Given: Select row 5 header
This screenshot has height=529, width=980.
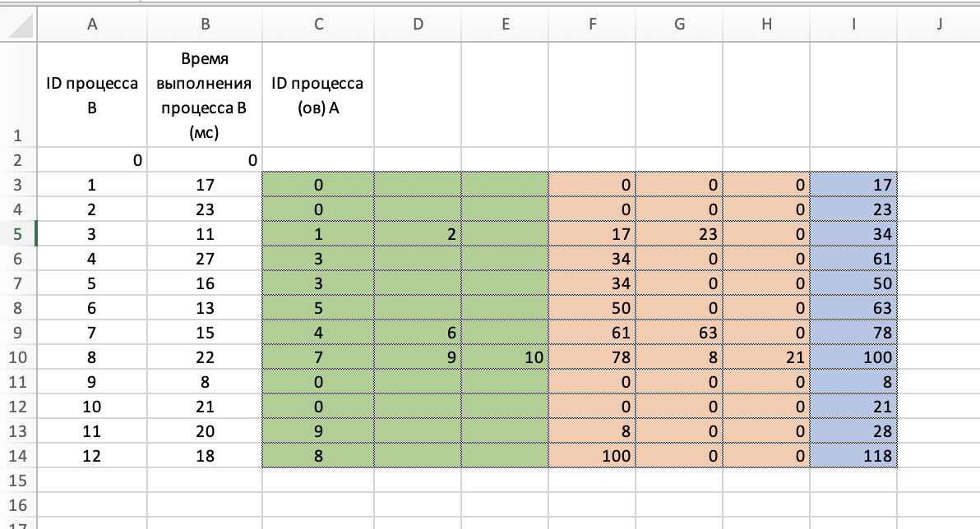Looking at the screenshot, I should tap(18, 235).
